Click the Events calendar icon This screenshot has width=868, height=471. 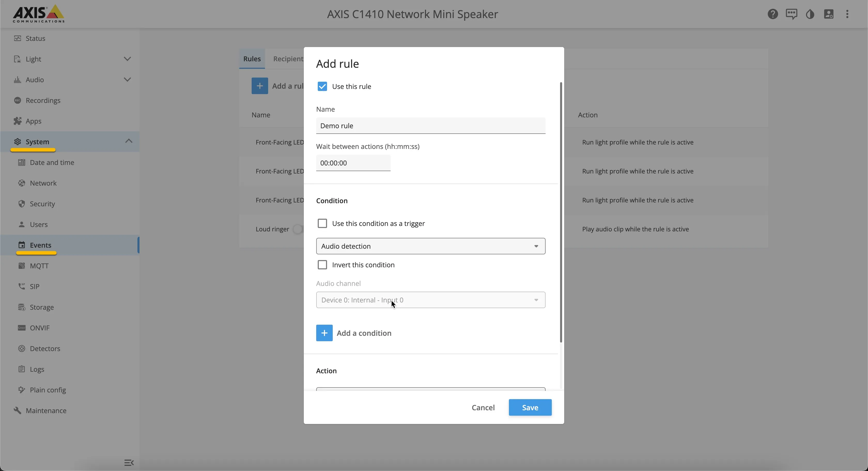(21, 245)
